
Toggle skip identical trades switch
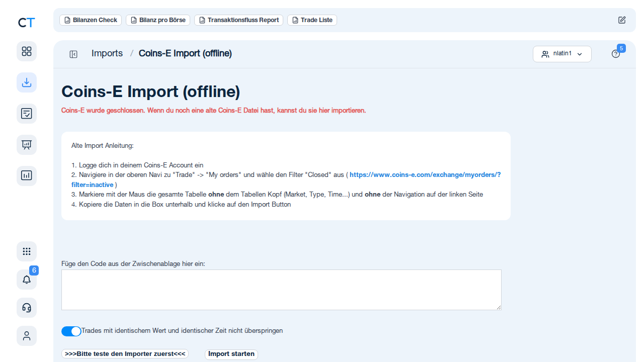tap(71, 331)
